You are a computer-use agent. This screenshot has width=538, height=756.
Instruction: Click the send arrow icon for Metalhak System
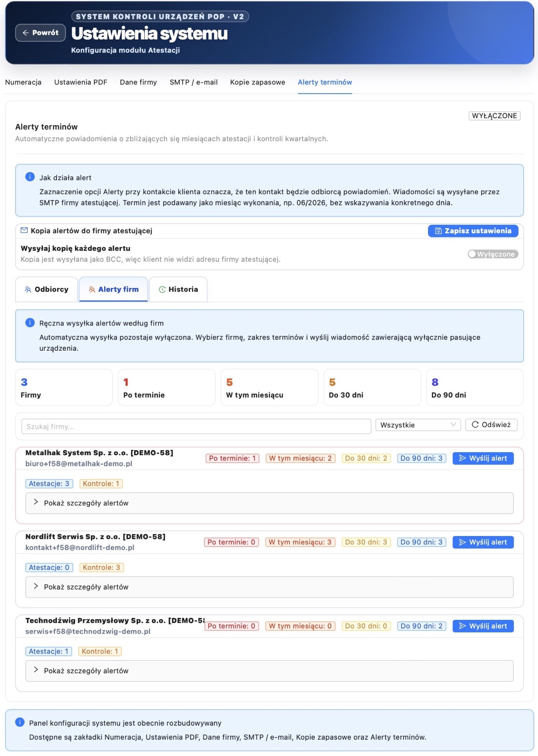[462, 458]
